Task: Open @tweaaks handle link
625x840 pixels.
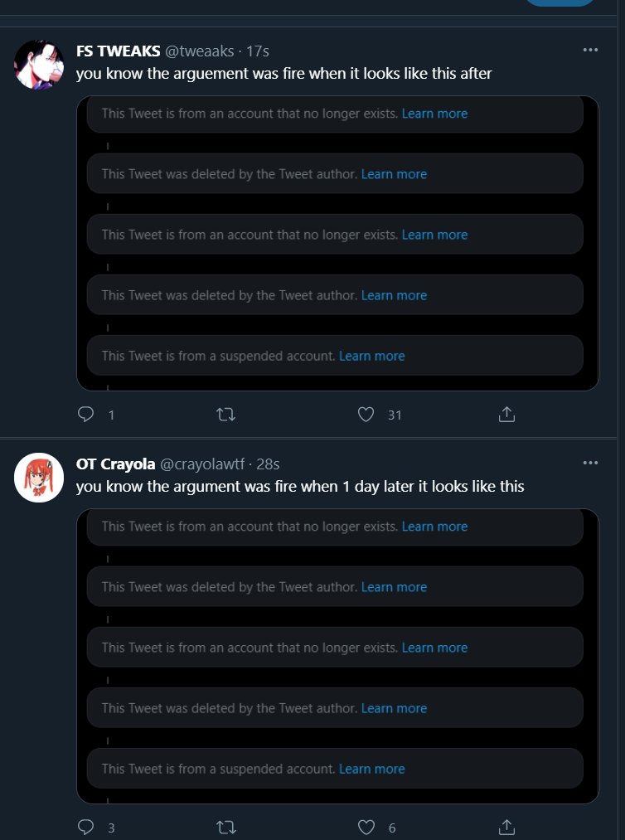Action: tap(199, 51)
